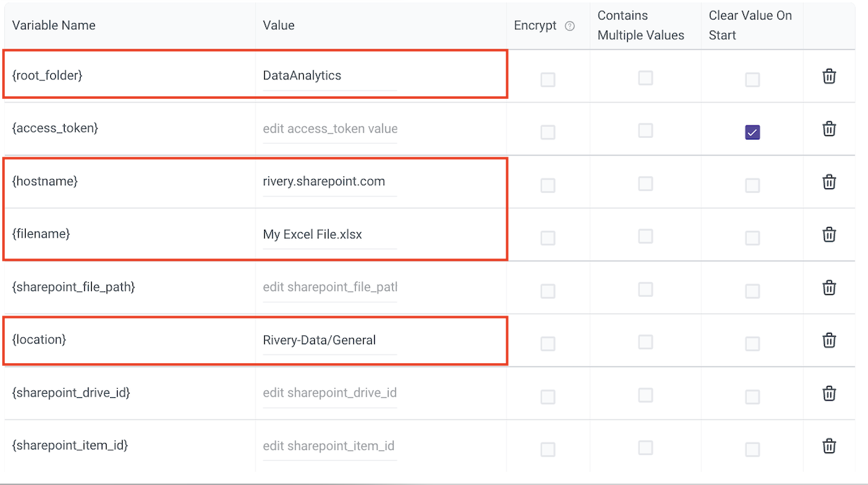Click the sharepoint_drive_id value input
Image resolution: width=868 pixels, height=485 pixels.
coord(330,393)
